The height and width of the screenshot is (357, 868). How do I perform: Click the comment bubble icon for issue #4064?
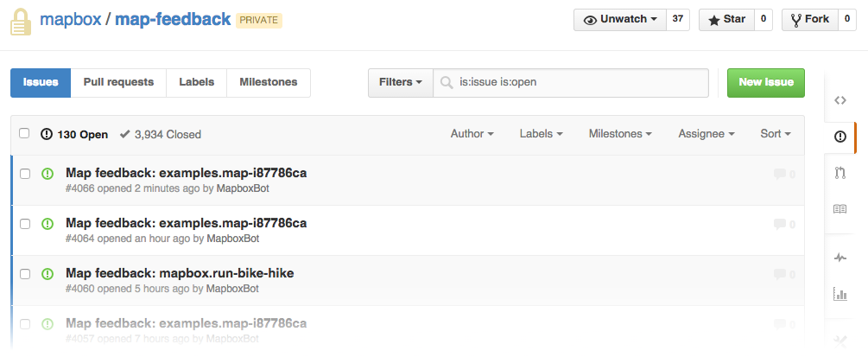click(780, 224)
